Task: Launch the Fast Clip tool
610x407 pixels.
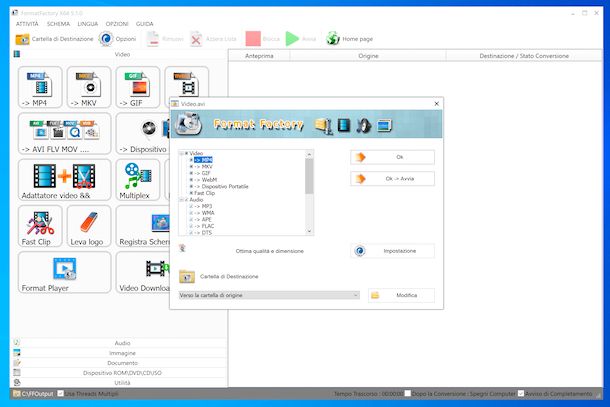Action: (40, 226)
